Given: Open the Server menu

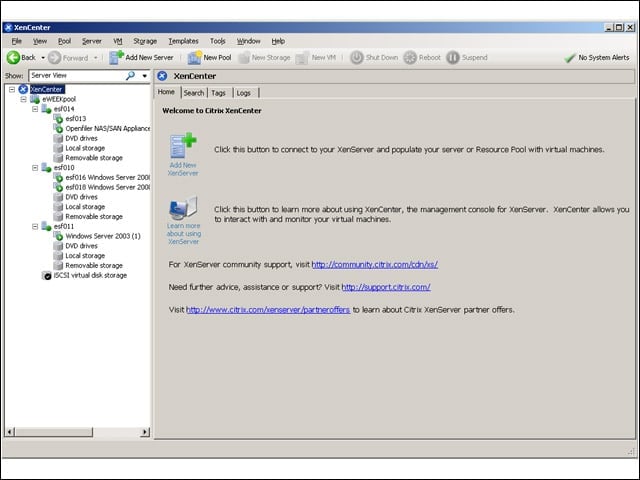Looking at the screenshot, I should pos(91,41).
